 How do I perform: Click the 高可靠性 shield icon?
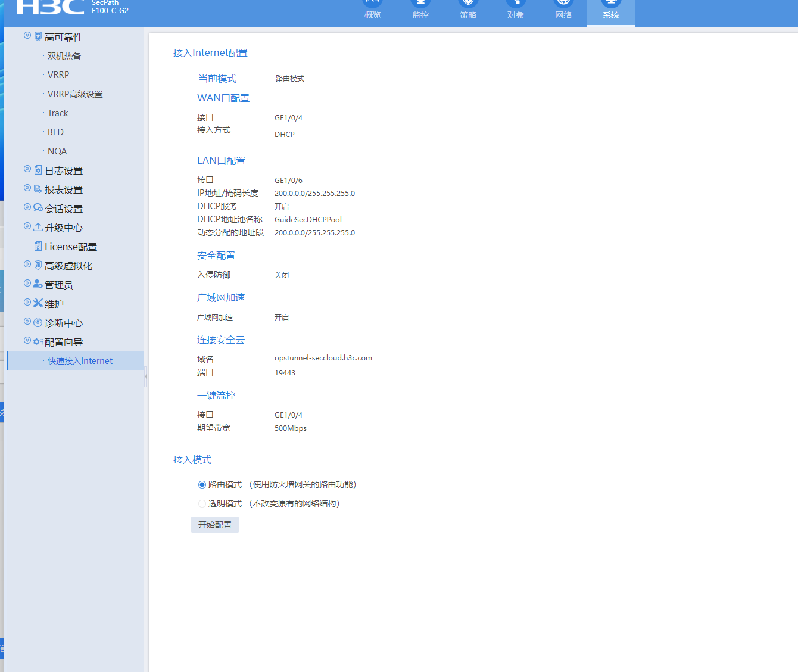(38, 36)
